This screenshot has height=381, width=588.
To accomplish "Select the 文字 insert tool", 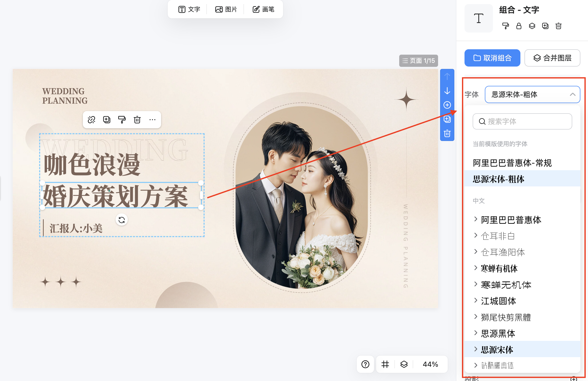I will 189,9.
